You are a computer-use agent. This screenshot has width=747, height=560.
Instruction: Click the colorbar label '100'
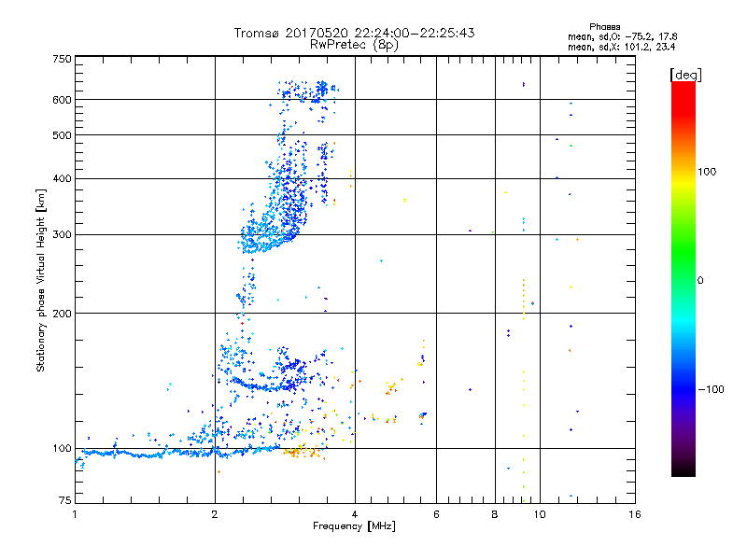(x=707, y=172)
